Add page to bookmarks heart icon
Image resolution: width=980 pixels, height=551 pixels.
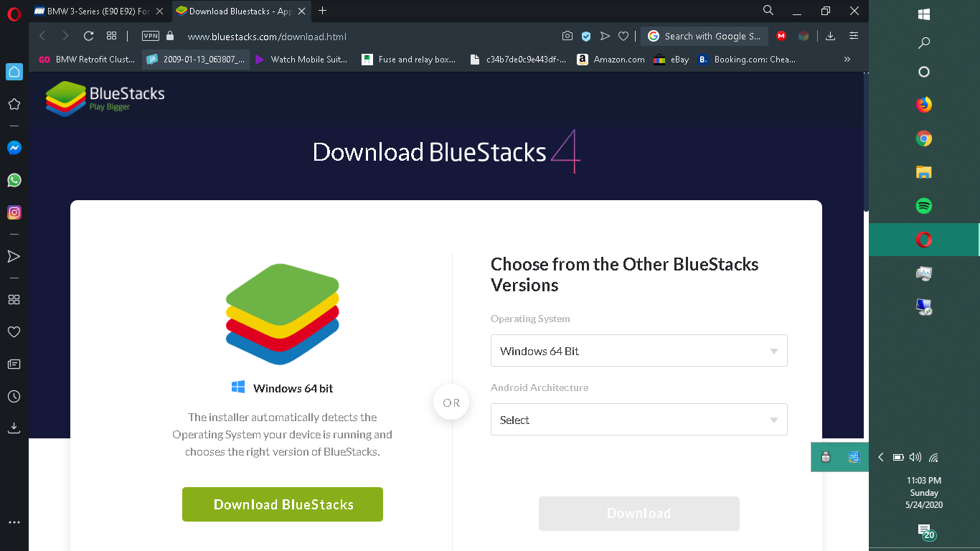623,36
